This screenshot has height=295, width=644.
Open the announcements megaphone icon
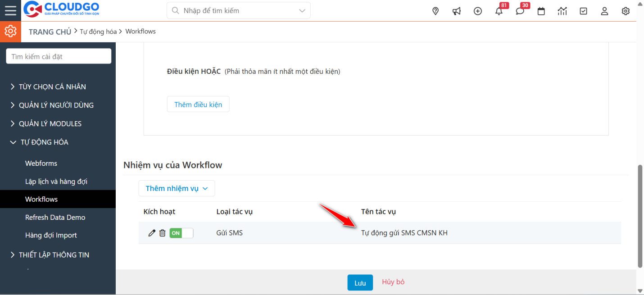pyautogui.click(x=456, y=11)
